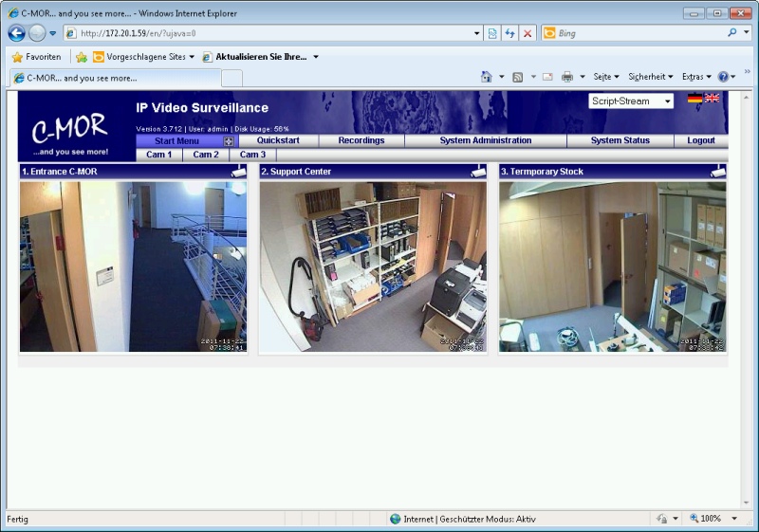
Task: Open the Sicherheit menu
Action: coord(651,77)
